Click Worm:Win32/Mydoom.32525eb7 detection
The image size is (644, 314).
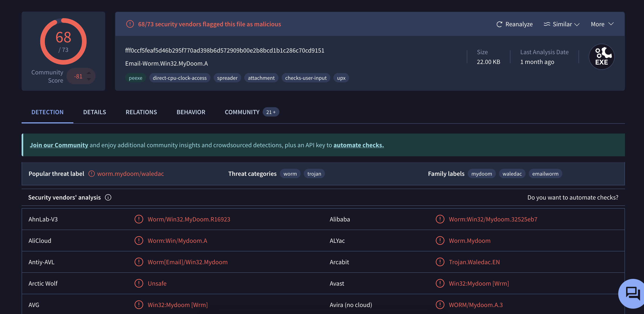(x=493, y=219)
